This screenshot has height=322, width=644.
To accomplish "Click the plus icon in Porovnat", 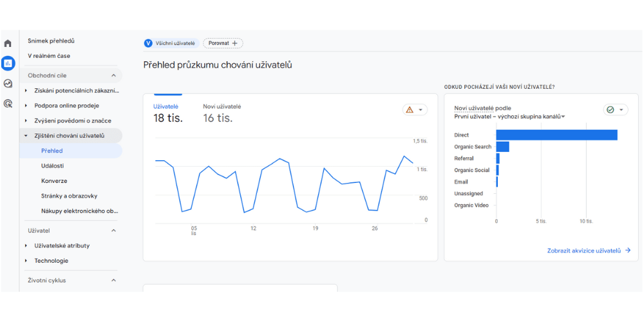I will (x=235, y=43).
